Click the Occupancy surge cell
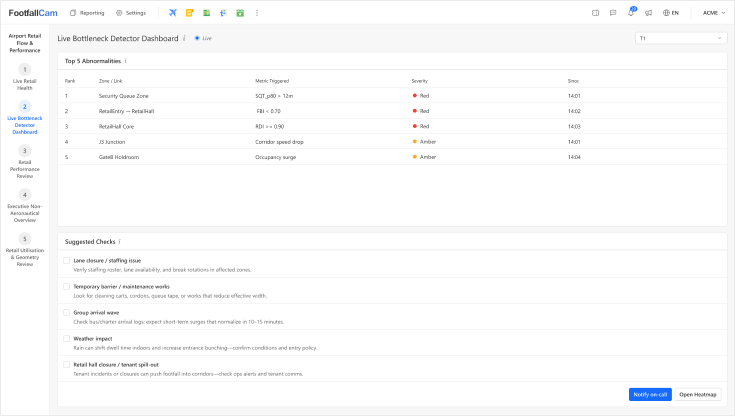The image size is (735, 416). [x=275, y=157]
